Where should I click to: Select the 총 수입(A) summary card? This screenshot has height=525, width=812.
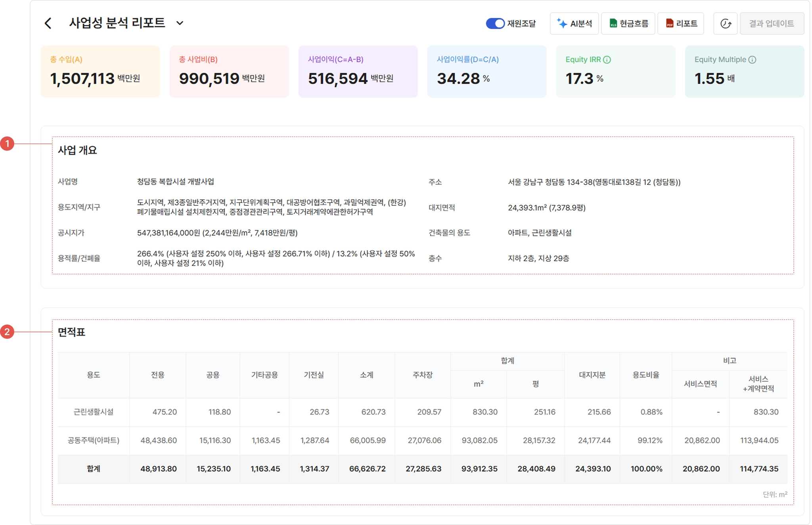100,71
